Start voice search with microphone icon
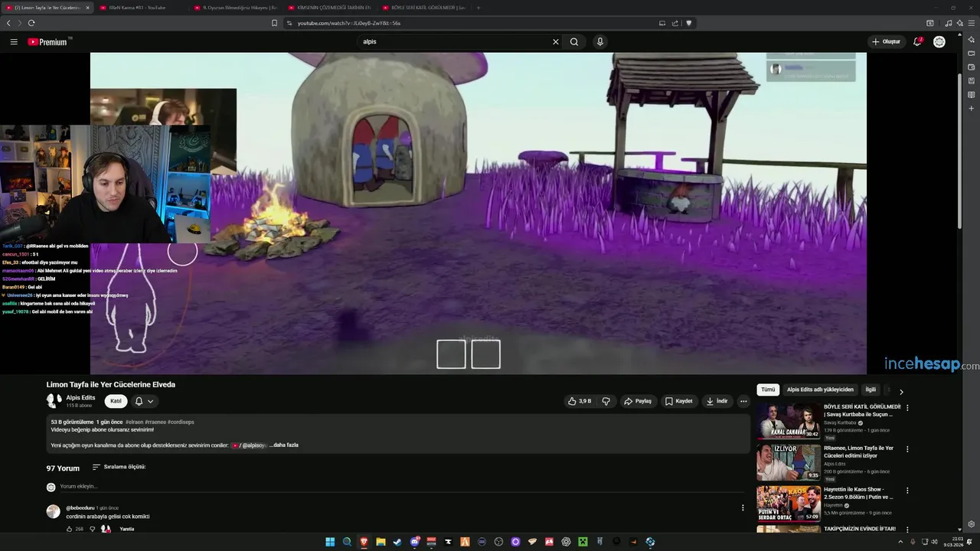Viewport: 980px width, 551px height. pyautogui.click(x=600, y=42)
